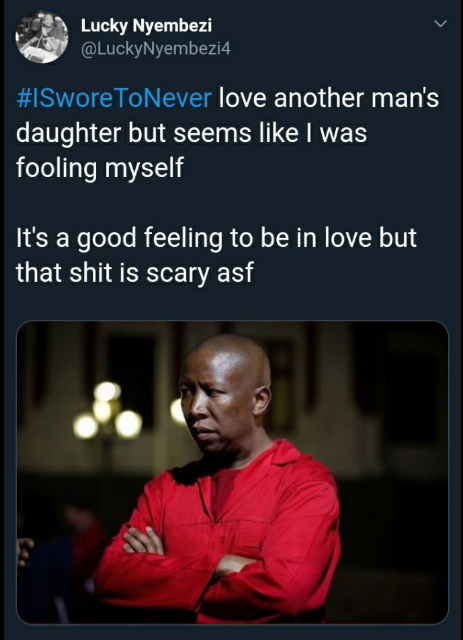463x640 pixels.
Task: View the attached photo of the man
Action: [232, 472]
